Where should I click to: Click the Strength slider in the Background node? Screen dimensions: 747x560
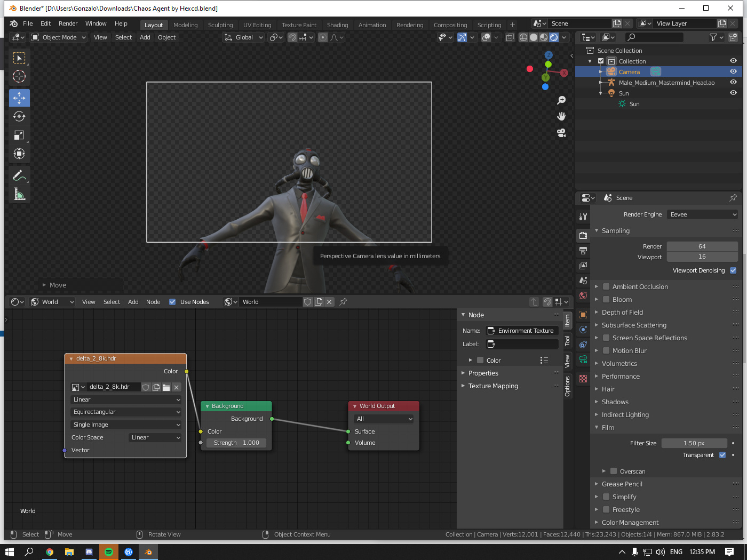tap(236, 443)
